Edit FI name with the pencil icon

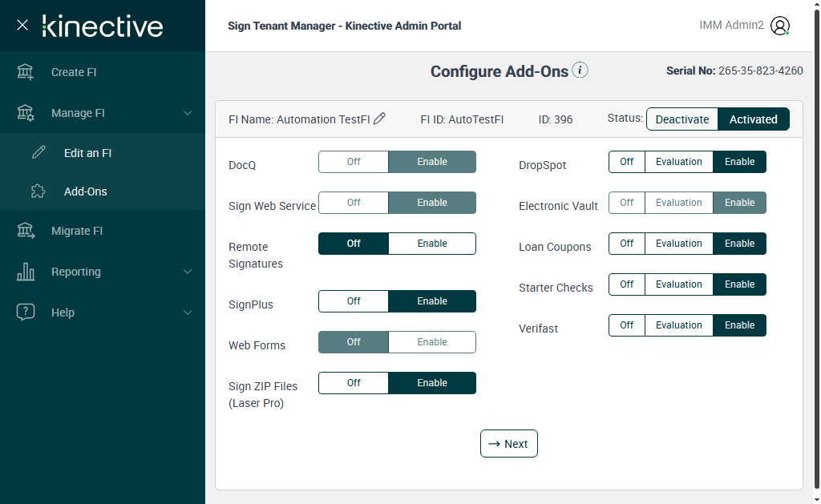point(379,119)
